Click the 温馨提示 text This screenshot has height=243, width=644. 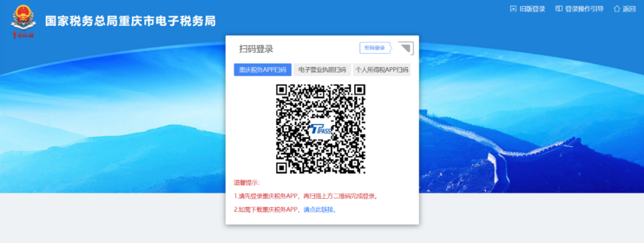(x=247, y=183)
